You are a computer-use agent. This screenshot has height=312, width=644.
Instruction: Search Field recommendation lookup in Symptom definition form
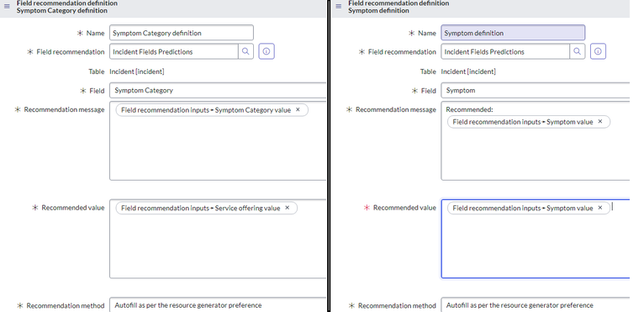pos(577,51)
